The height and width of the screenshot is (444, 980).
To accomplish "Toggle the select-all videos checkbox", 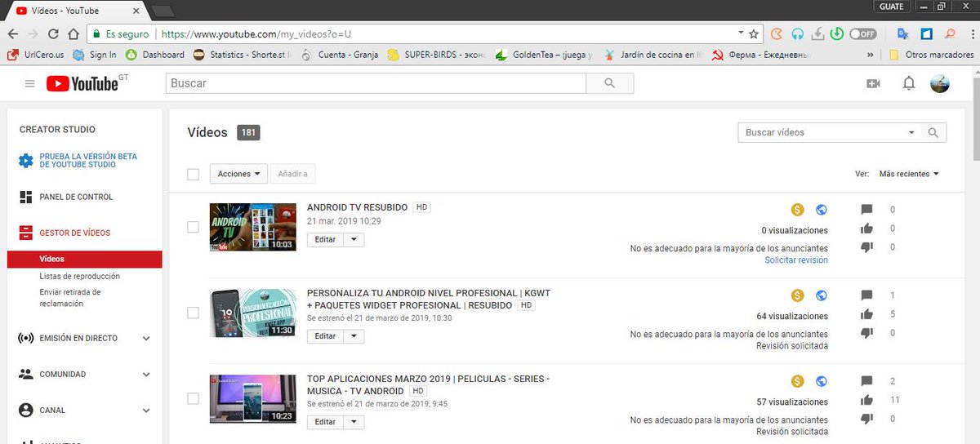I will pyautogui.click(x=193, y=174).
